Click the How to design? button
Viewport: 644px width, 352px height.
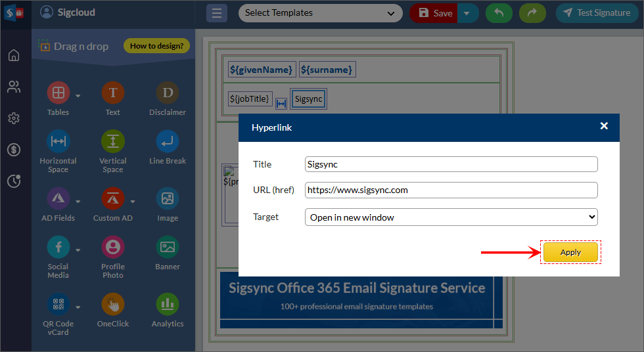(x=156, y=46)
